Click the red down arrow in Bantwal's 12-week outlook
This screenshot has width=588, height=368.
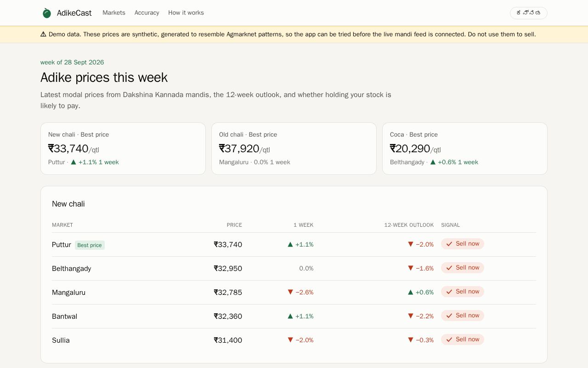[411, 316]
